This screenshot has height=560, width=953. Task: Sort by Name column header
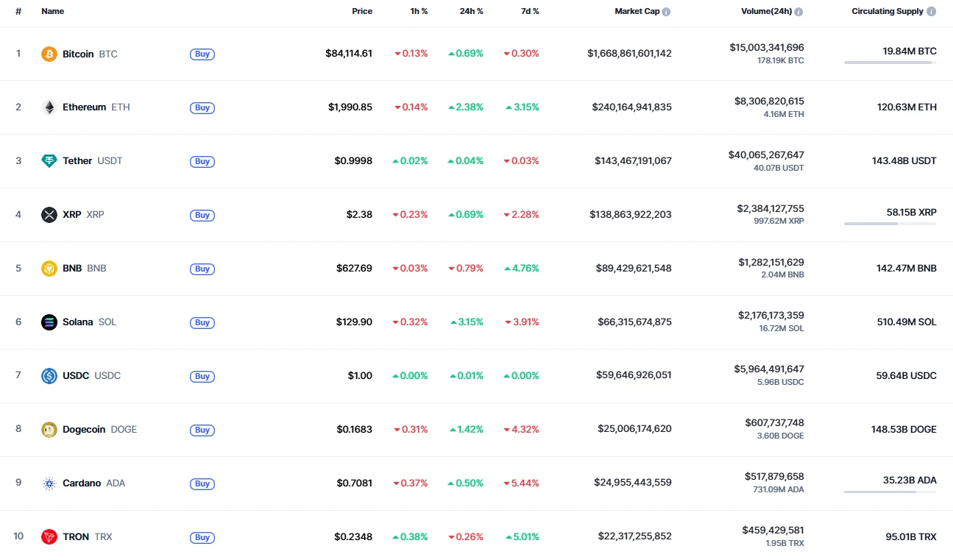point(53,11)
